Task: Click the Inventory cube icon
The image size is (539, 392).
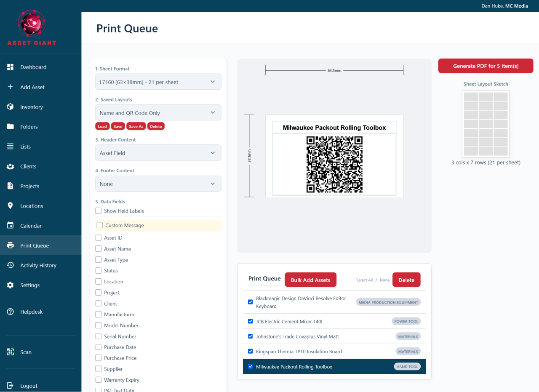Action: click(x=11, y=107)
